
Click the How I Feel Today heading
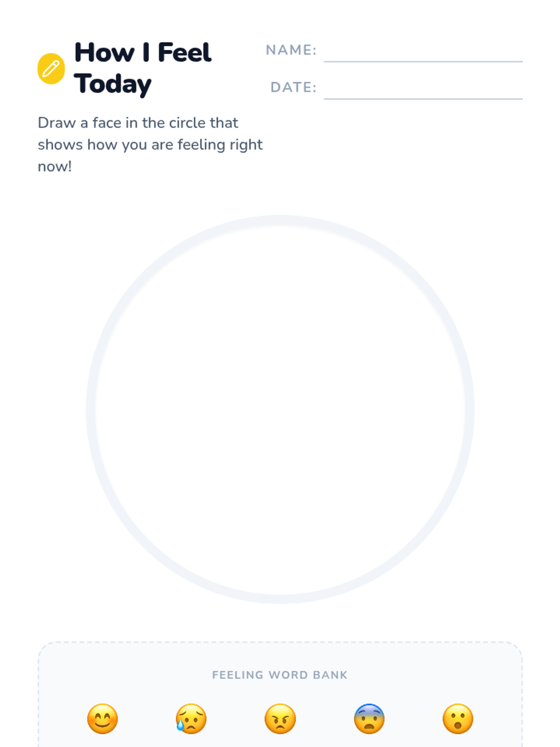coord(143,68)
